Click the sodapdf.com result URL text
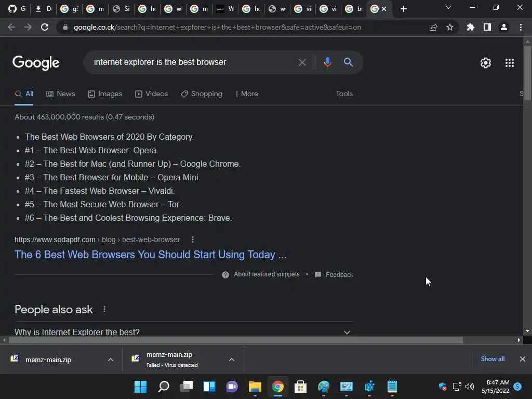This screenshot has width=532, height=399. (x=97, y=240)
